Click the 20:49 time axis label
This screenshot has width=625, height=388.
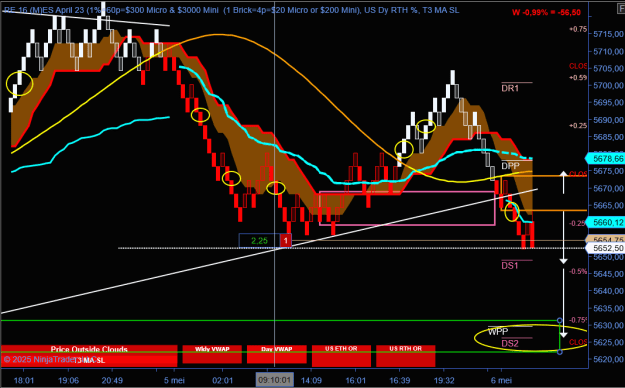coord(112,380)
